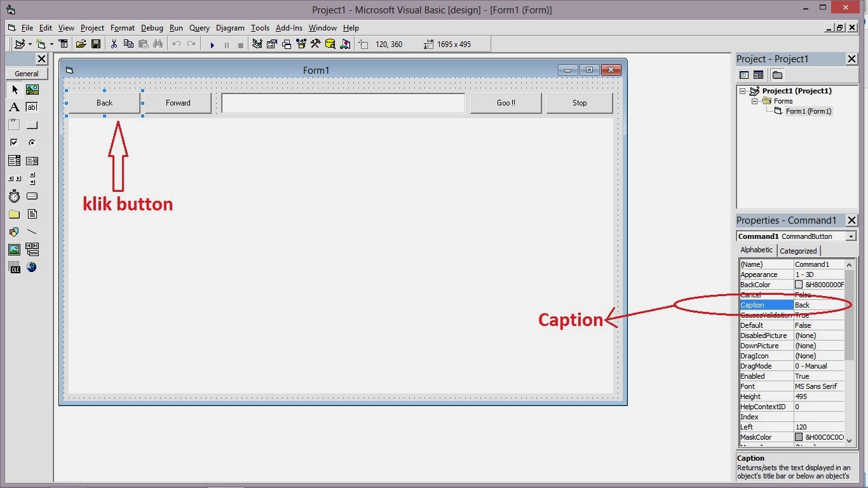The image size is (868, 488).
Task: Open the Debug menu
Action: click(152, 28)
